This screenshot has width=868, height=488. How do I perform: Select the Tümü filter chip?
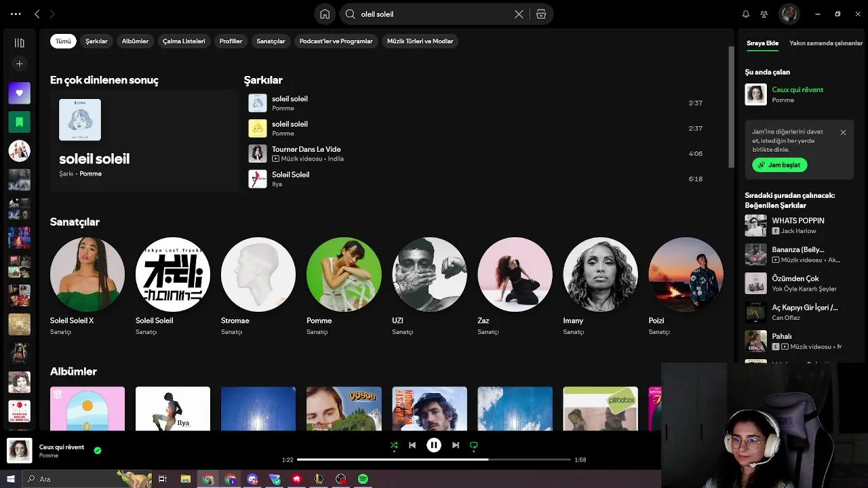pos(63,41)
